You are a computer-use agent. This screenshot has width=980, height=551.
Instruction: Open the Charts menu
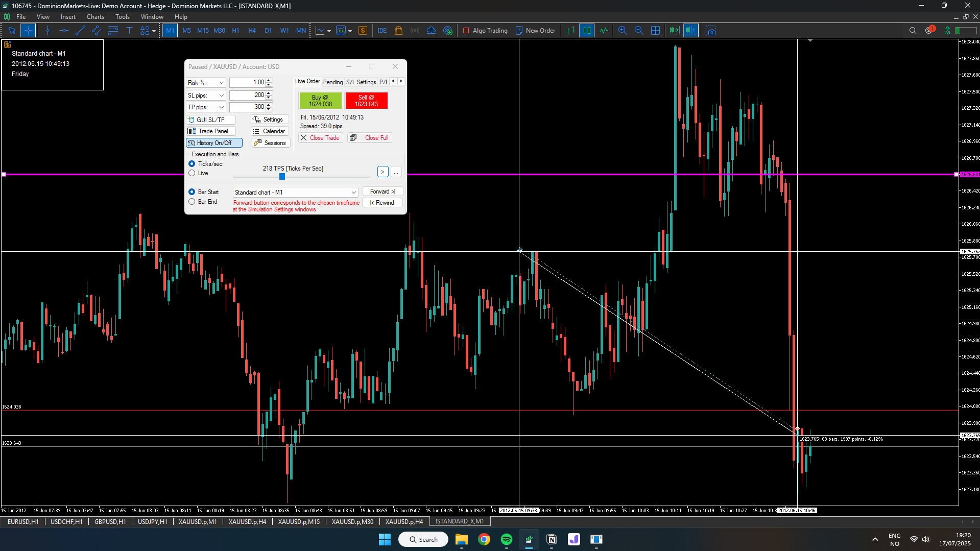[x=95, y=17]
